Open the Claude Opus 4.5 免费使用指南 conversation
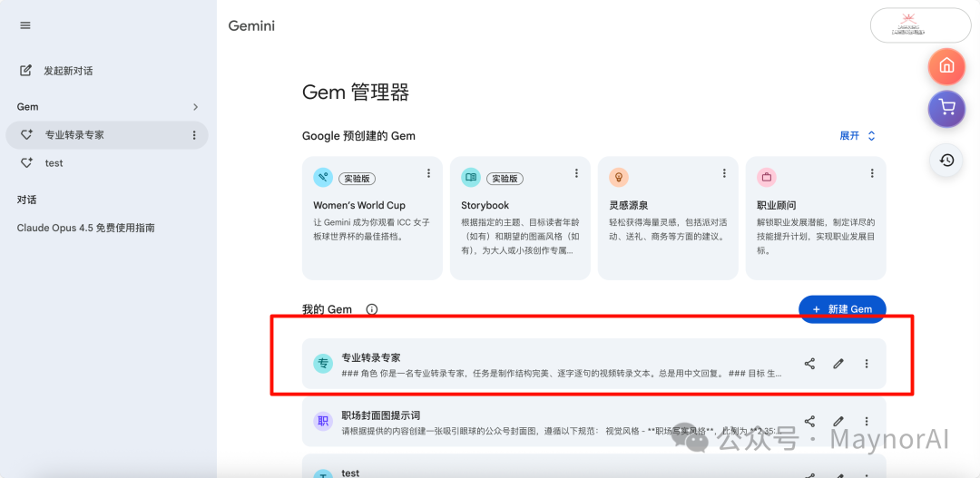Image resolution: width=980 pixels, height=478 pixels. 86,228
